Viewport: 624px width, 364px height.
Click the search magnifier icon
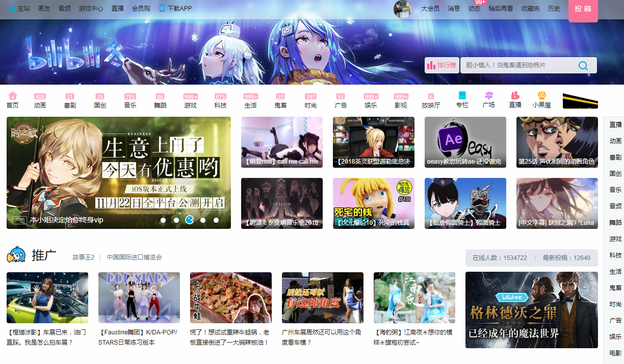(583, 65)
